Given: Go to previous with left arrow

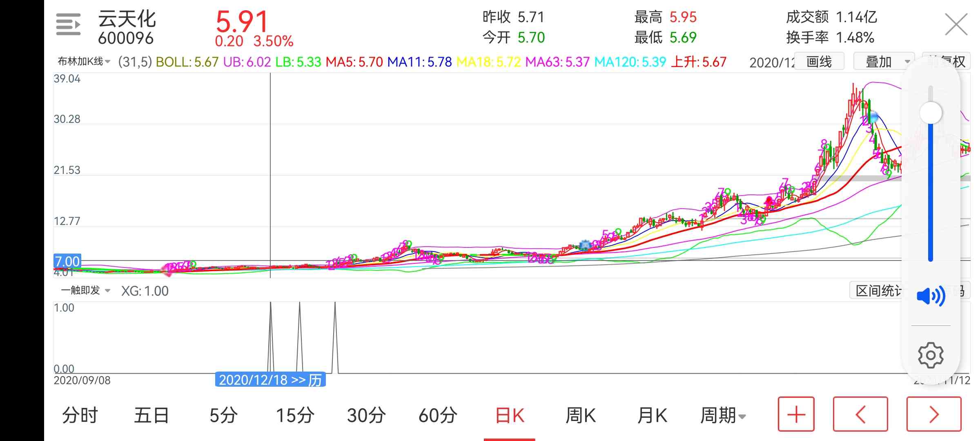Looking at the screenshot, I should coord(860,414).
